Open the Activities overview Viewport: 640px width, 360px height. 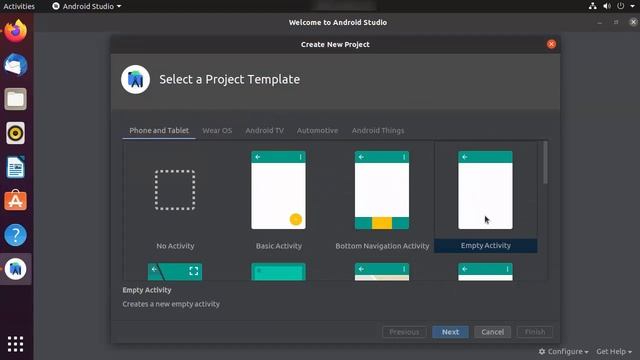coord(19,6)
